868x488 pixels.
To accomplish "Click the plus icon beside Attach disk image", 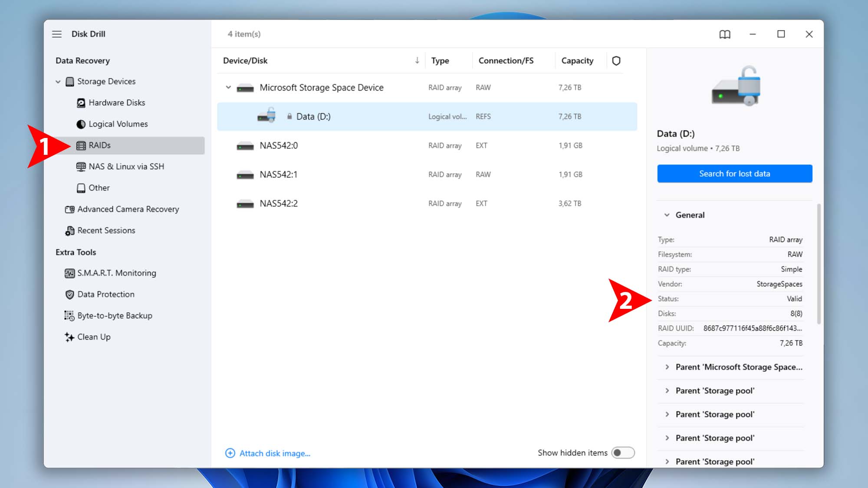I will point(230,453).
